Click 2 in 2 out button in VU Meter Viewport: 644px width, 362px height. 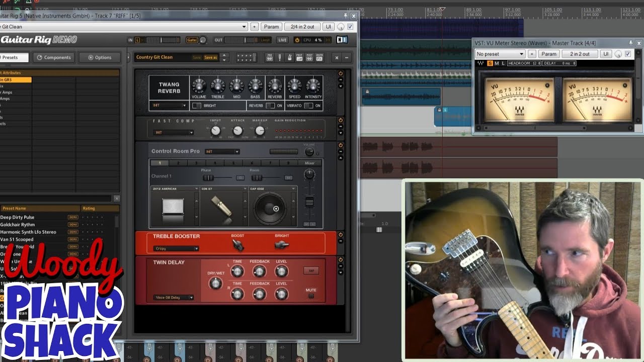coord(580,54)
